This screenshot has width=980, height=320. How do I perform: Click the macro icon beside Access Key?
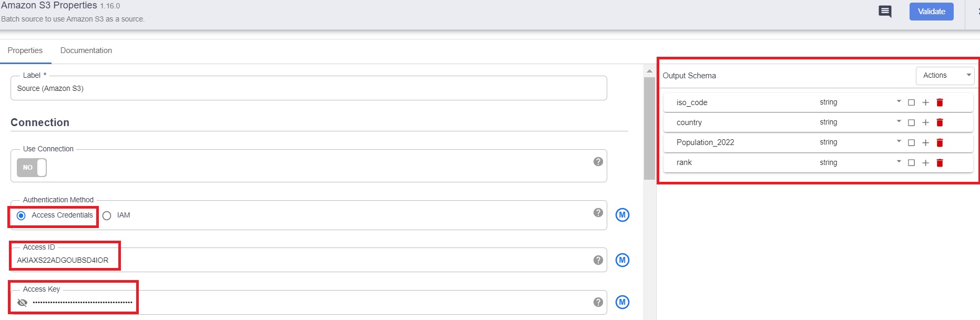[x=622, y=302]
